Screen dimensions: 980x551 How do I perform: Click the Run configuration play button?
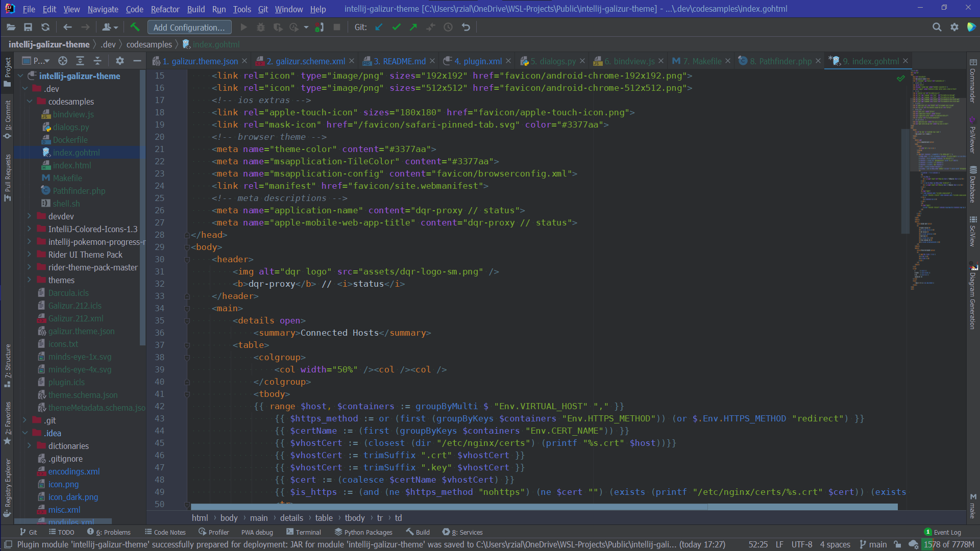coord(243,27)
